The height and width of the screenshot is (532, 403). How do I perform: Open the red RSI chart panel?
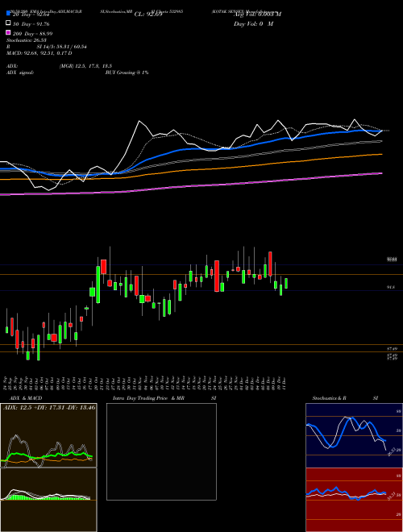(354, 500)
